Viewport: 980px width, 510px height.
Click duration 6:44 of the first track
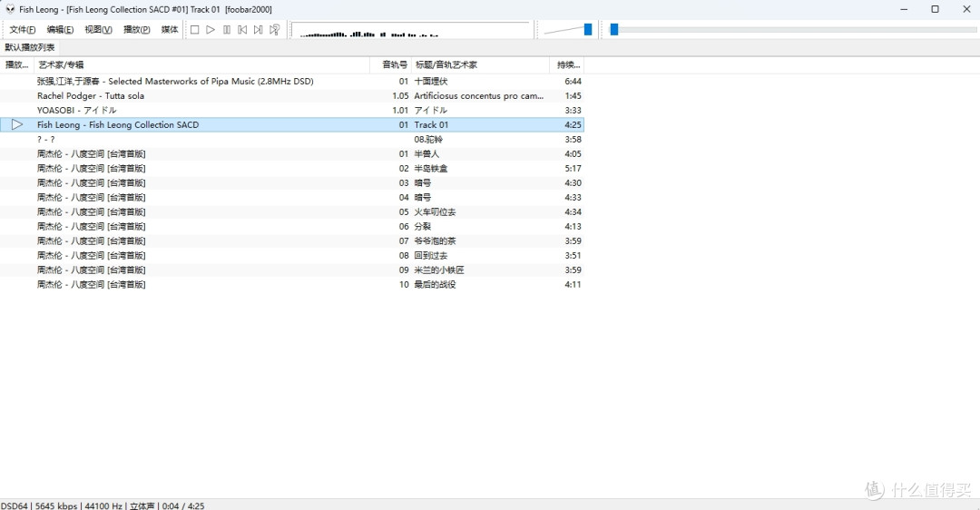[x=573, y=82]
